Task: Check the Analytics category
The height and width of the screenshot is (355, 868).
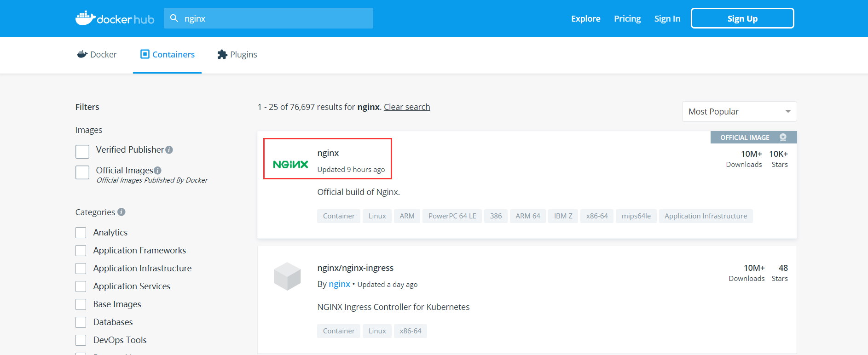Action: (81, 233)
